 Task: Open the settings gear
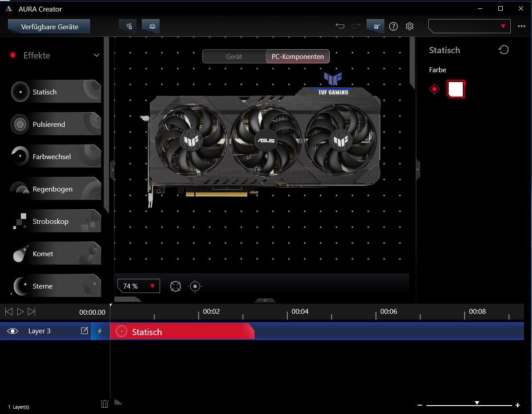[x=410, y=26]
